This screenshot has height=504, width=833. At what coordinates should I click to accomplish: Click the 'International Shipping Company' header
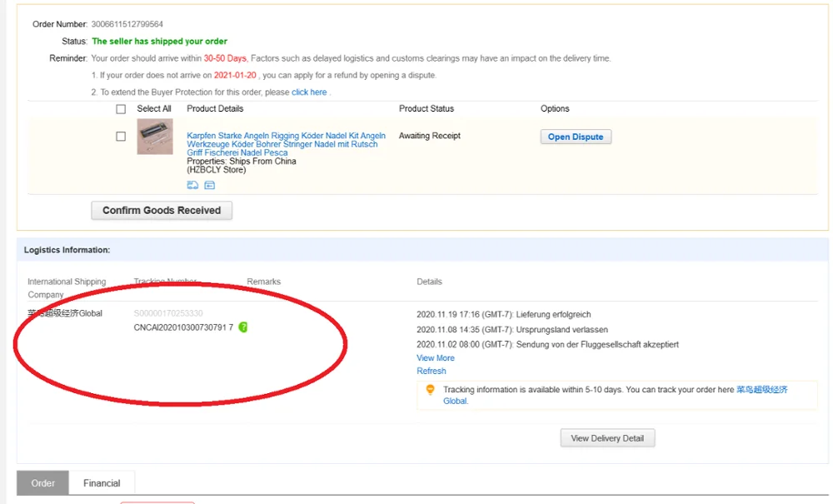point(67,288)
